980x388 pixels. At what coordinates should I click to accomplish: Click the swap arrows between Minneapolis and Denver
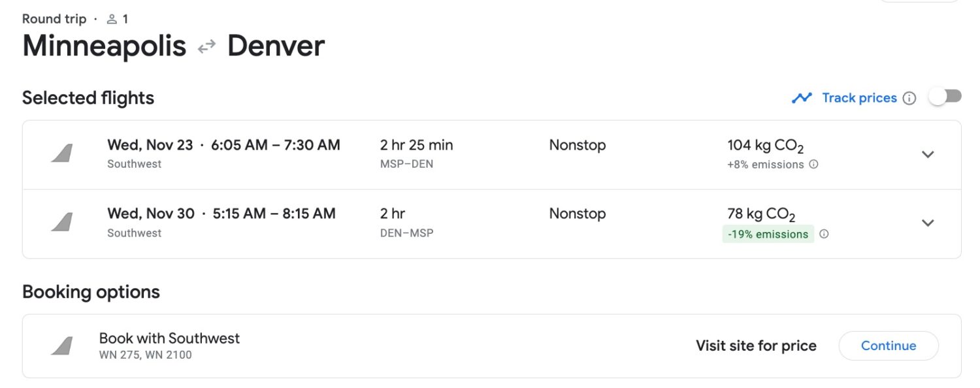click(x=206, y=46)
